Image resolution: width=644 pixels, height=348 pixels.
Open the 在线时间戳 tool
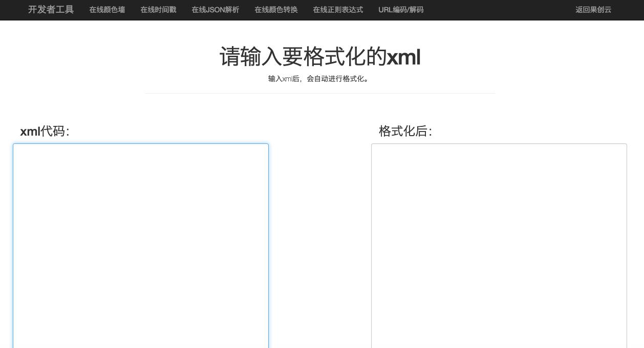pyautogui.click(x=158, y=10)
